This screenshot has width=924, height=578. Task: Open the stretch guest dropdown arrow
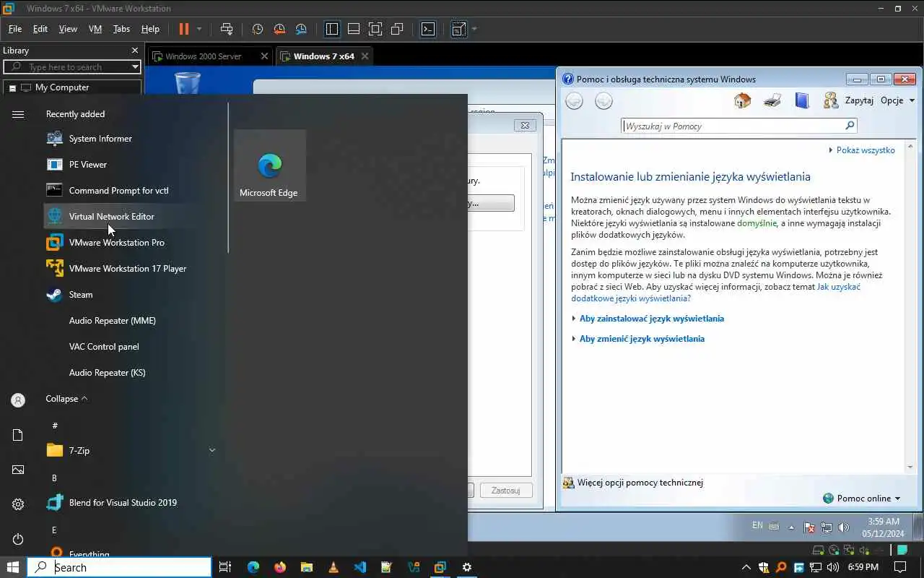pyautogui.click(x=474, y=29)
